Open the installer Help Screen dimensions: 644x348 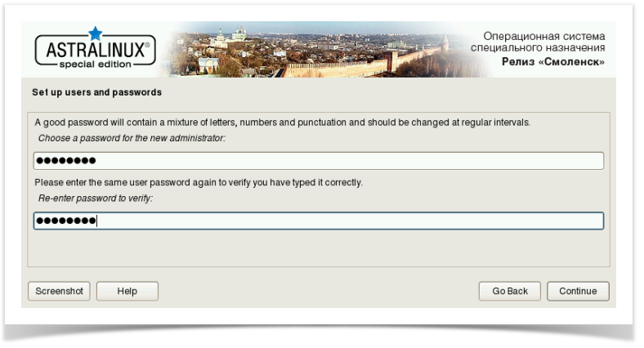[x=127, y=291]
